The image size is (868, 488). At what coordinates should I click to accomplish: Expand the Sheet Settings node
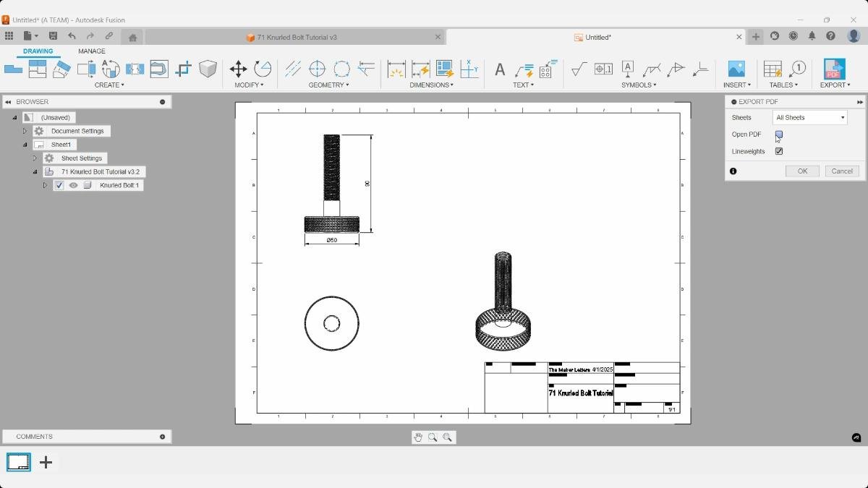tap(35, 158)
